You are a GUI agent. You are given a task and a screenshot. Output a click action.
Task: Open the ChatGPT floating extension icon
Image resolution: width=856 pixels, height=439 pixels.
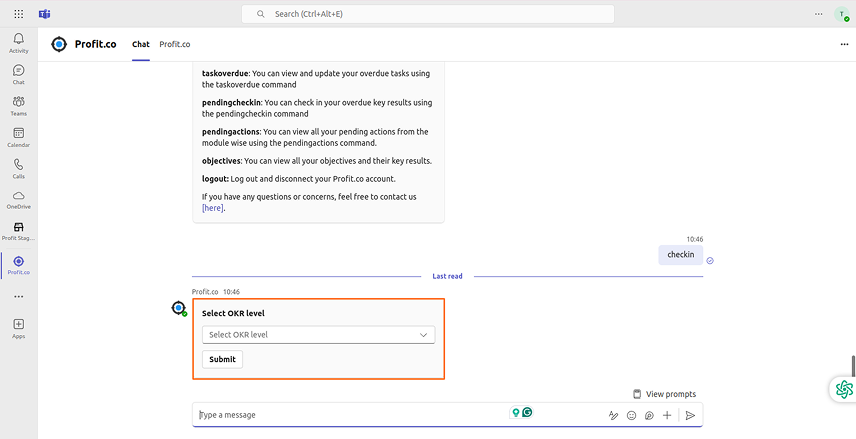(844, 389)
